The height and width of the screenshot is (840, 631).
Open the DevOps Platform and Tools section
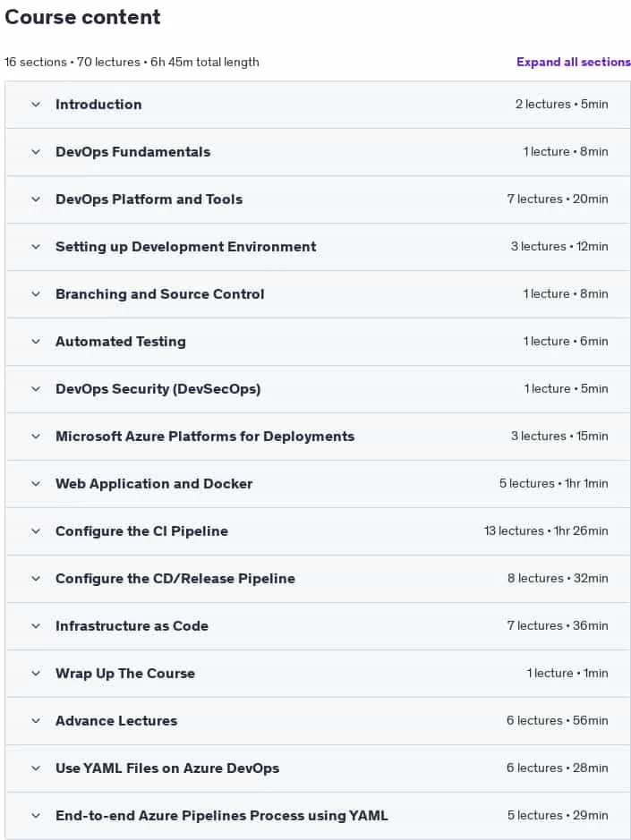[318, 199]
